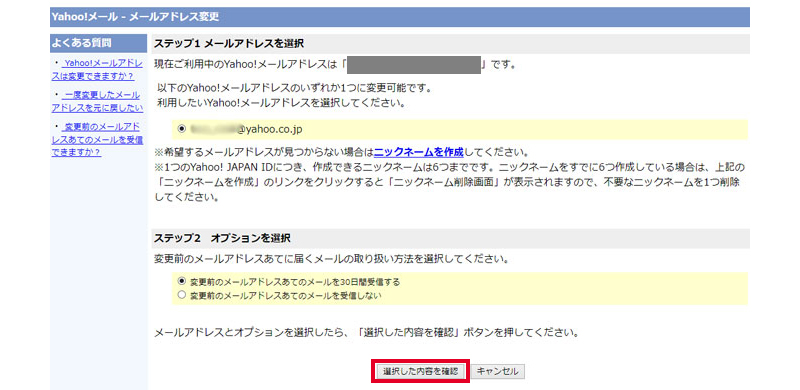Click the @yahoo.co.jp address text
Viewport: 800px width, 390px height.
(x=246, y=130)
